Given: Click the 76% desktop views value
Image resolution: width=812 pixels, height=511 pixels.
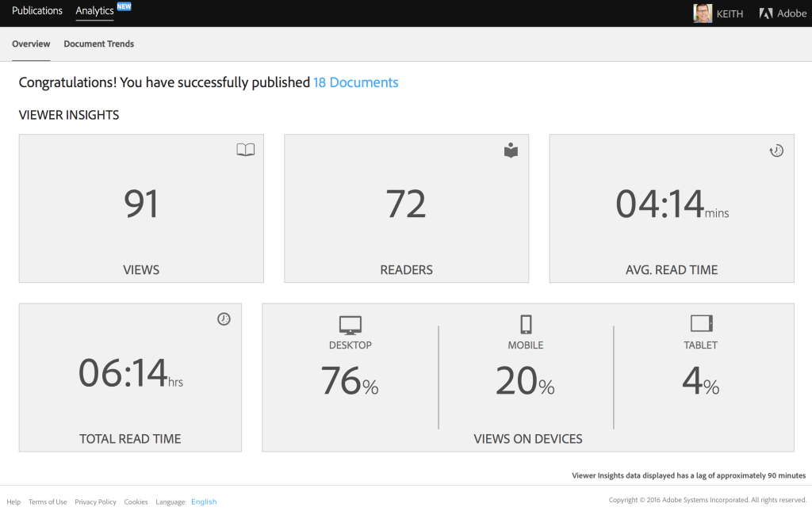Looking at the screenshot, I should click(350, 380).
